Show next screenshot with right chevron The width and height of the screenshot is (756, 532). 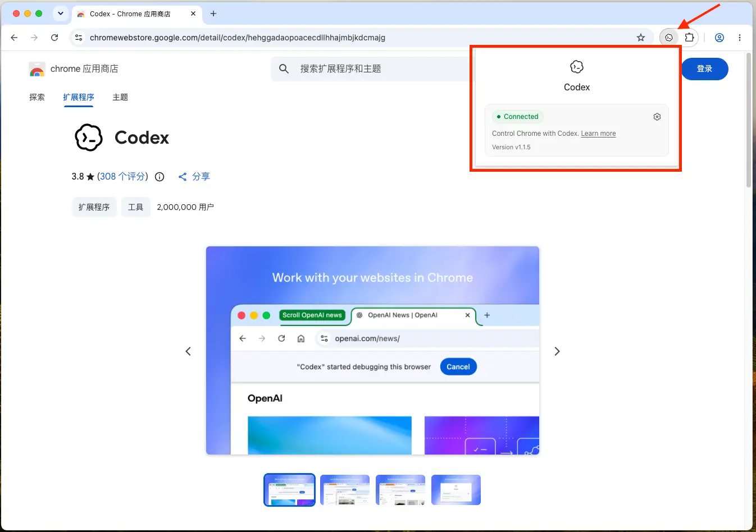557,351
